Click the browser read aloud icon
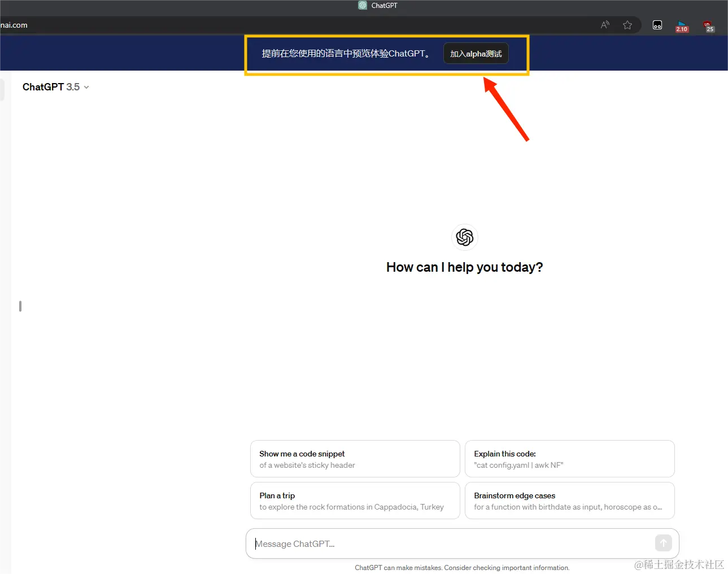The width and height of the screenshot is (728, 574). coord(605,25)
